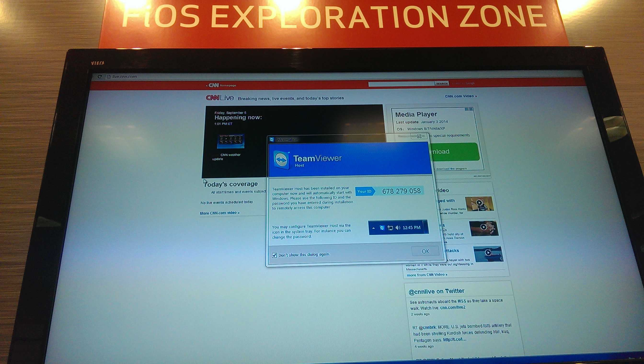Open the CNN.com Video link
Screen dimensions: 644x364
tap(460, 96)
